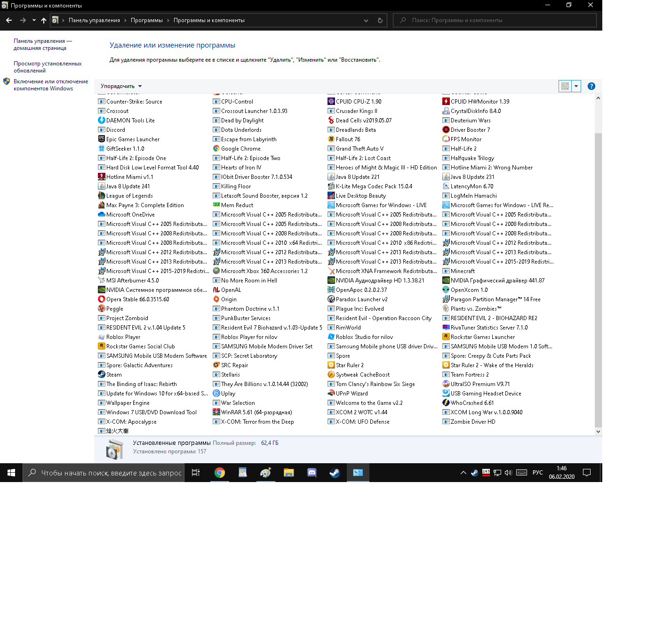
Task: Click the Rockstar Games Launcher icon
Action: click(x=446, y=337)
